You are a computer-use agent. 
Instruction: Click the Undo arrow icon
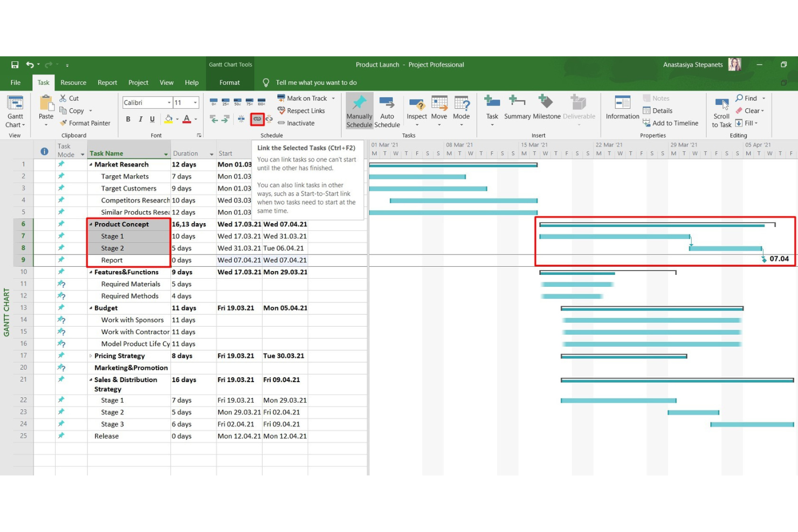coord(30,65)
